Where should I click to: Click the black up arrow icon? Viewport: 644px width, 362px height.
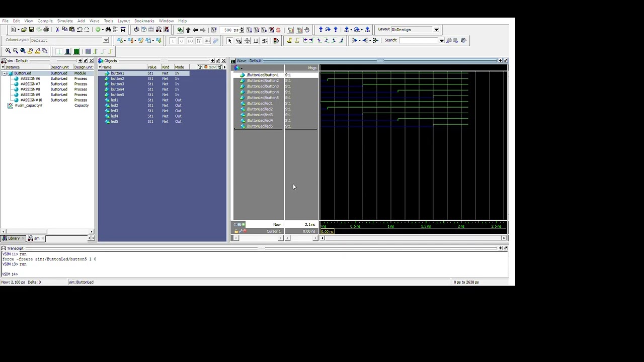coord(188,30)
